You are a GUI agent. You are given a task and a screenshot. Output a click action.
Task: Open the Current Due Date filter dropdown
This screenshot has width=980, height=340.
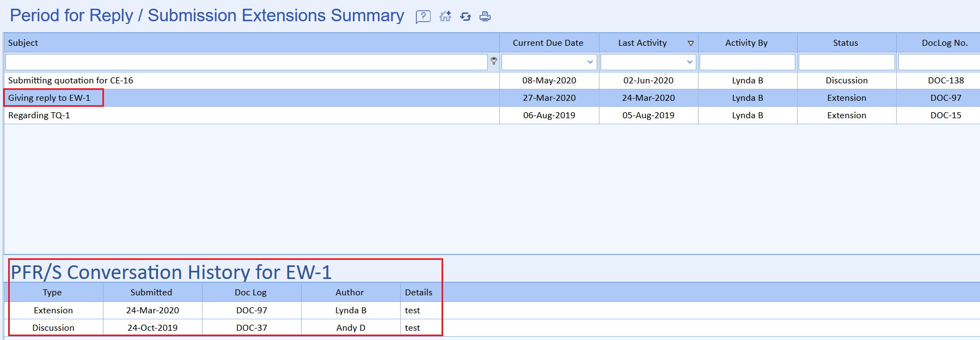click(x=590, y=62)
